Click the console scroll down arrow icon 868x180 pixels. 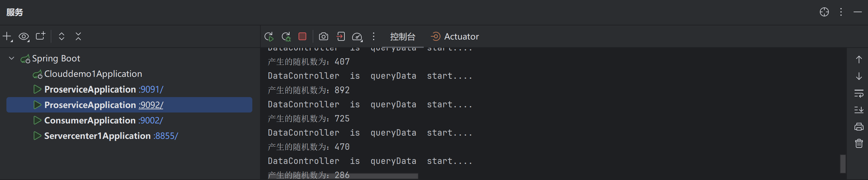[859, 76]
